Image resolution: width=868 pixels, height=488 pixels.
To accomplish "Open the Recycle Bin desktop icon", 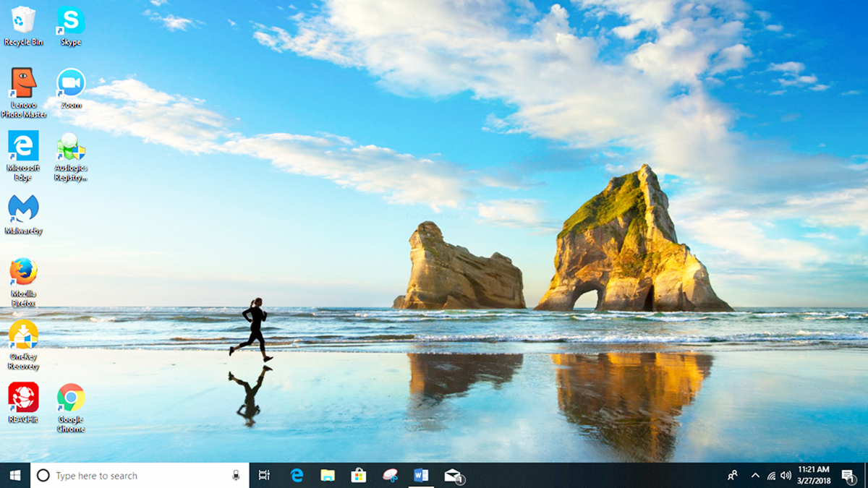I will (x=23, y=26).
